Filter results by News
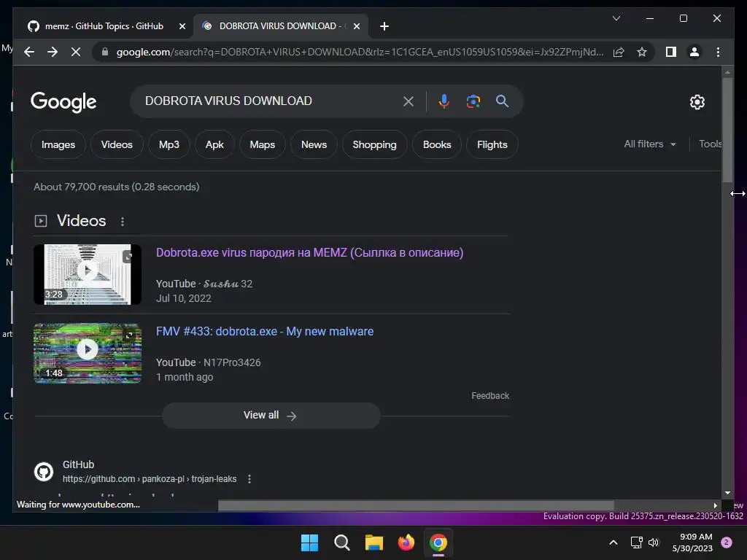 pyautogui.click(x=314, y=144)
